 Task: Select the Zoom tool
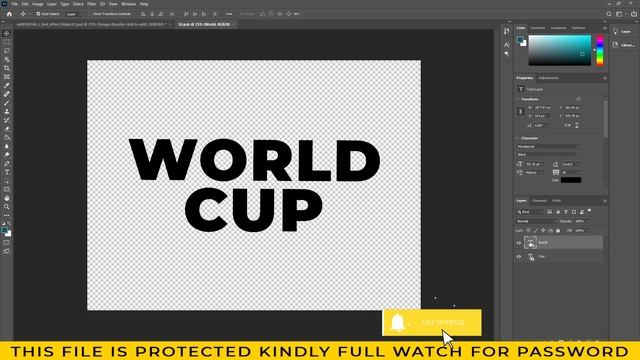tap(7, 207)
